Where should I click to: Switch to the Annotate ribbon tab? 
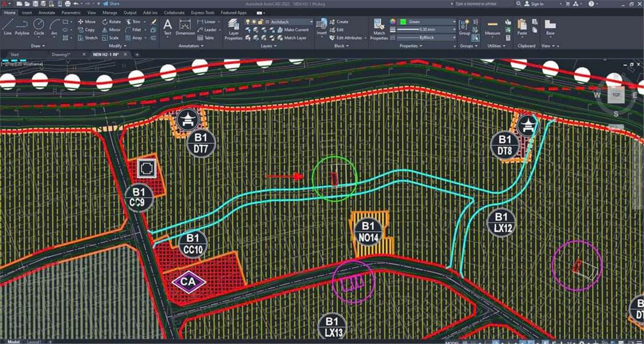(x=46, y=12)
